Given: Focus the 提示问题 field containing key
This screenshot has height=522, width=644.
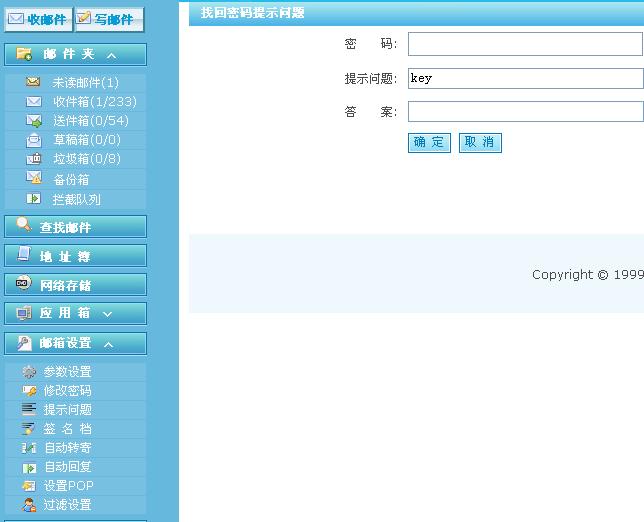Looking at the screenshot, I should pyautogui.click(x=526, y=78).
